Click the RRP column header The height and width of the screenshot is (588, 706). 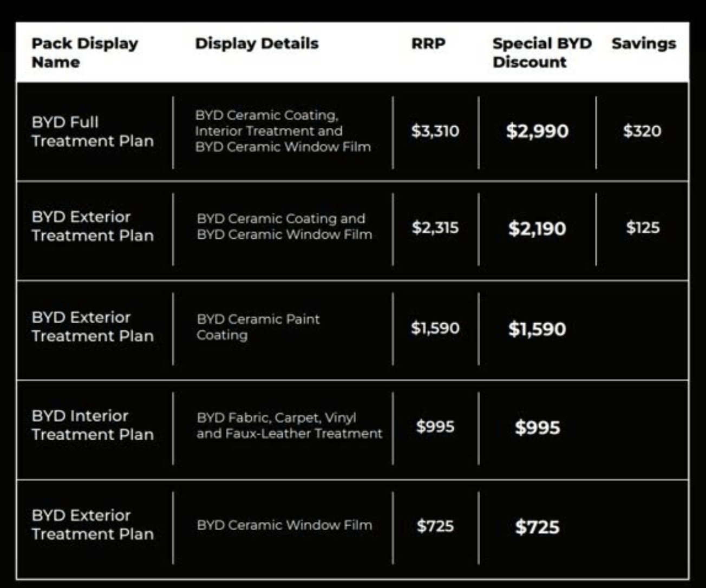click(x=428, y=43)
